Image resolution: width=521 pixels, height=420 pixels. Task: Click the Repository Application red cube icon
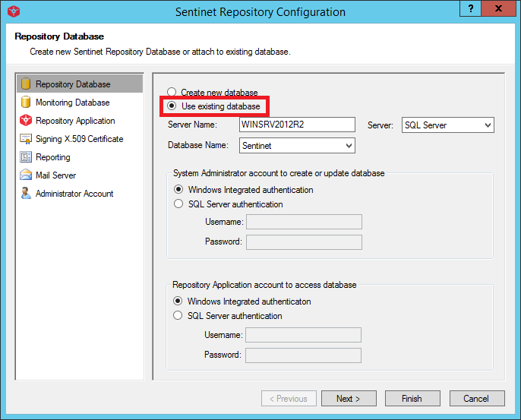(x=26, y=120)
